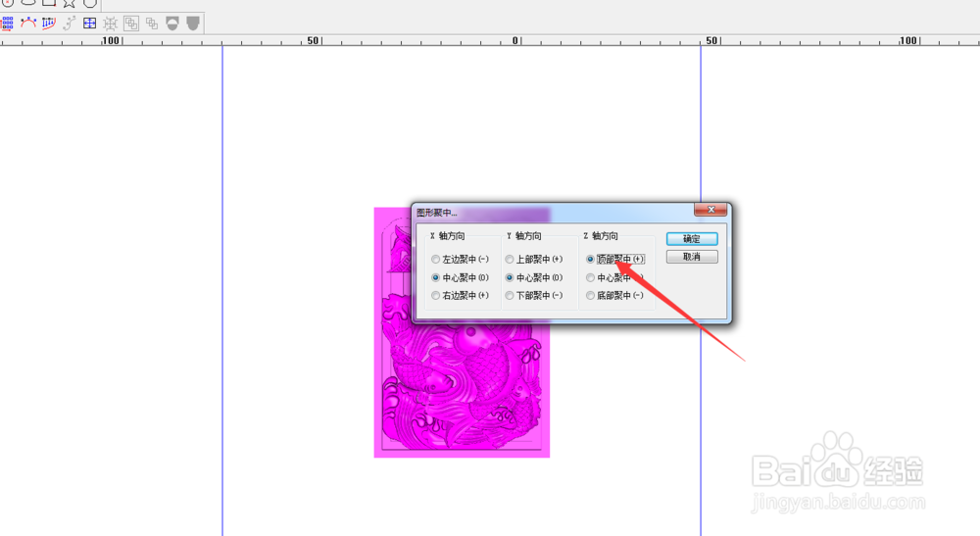Image resolution: width=980 pixels, height=536 pixels.
Task: Click the grey crosshair align icon
Action: pos(111,24)
